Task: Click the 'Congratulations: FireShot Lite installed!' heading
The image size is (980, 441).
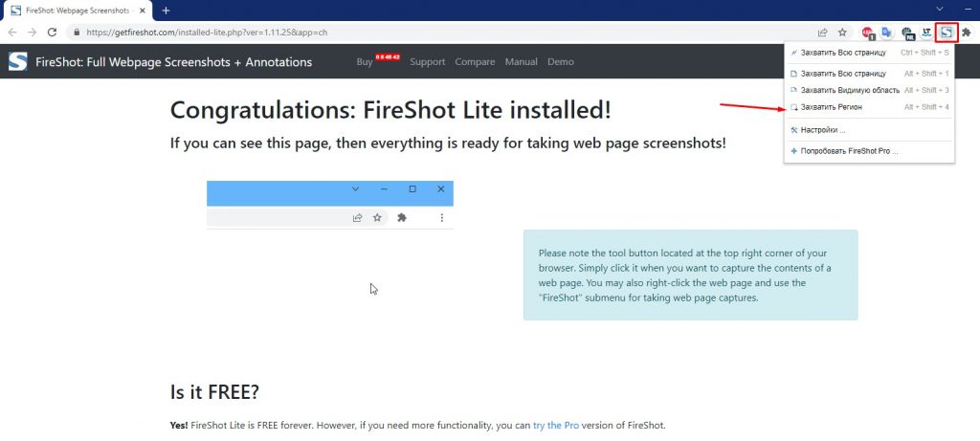Action: [390, 111]
